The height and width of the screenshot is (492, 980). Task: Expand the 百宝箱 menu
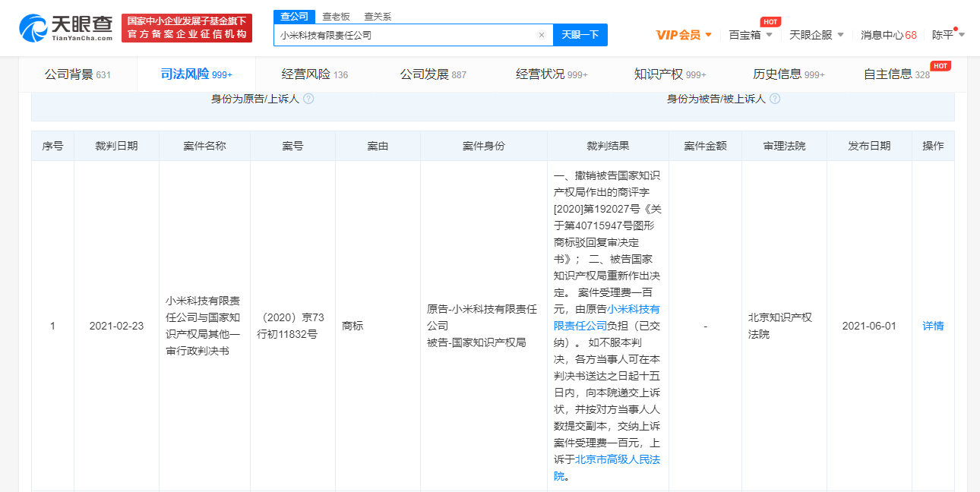[x=750, y=35]
